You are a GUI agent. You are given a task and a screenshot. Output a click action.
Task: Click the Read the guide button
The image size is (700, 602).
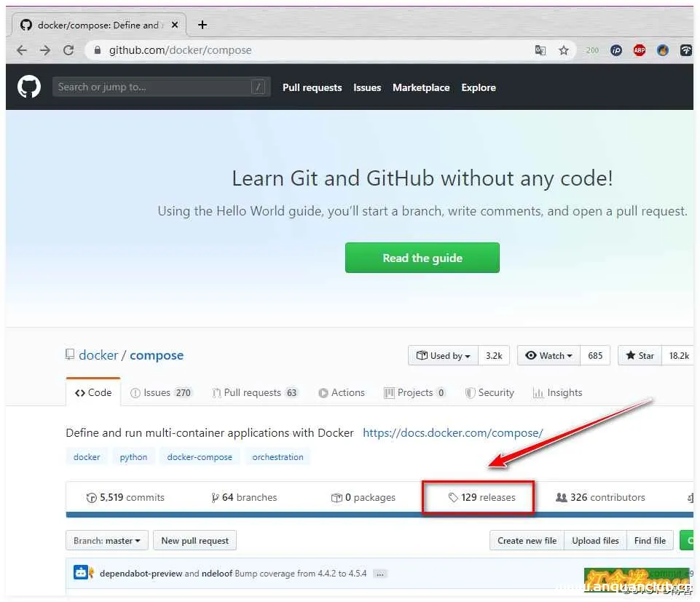[422, 258]
